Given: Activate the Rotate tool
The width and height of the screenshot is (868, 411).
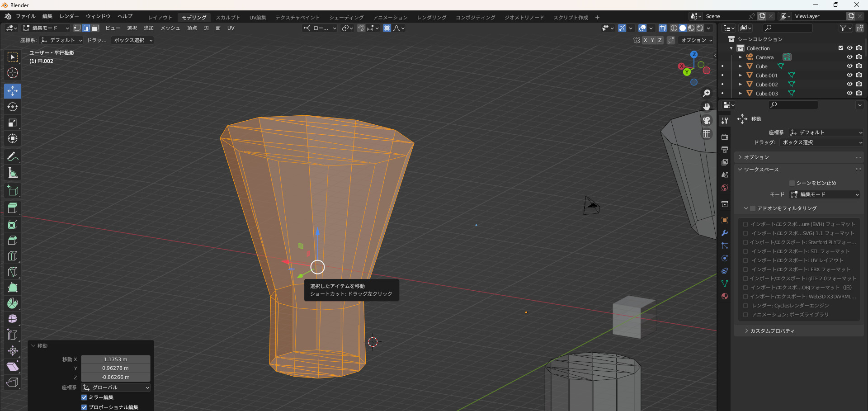Looking at the screenshot, I should pyautogui.click(x=13, y=107).
